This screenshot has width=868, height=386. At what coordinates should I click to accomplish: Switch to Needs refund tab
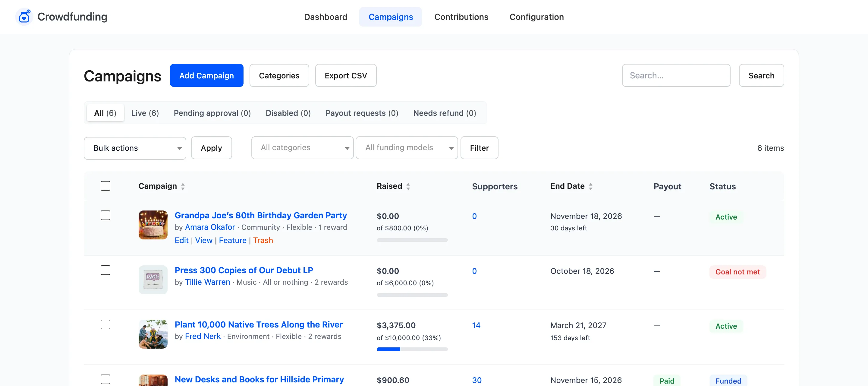point(445,113)
